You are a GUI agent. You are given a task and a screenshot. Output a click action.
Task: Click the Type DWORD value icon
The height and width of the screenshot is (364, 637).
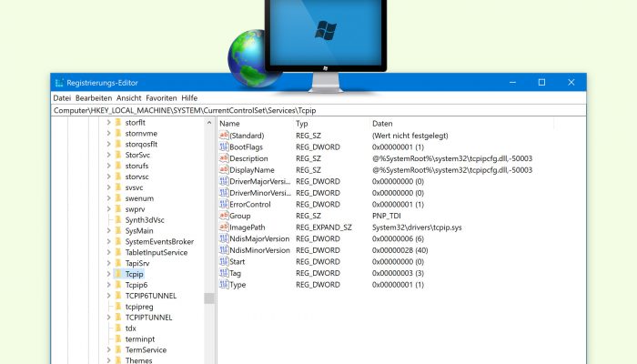click(x=224, y=284)
